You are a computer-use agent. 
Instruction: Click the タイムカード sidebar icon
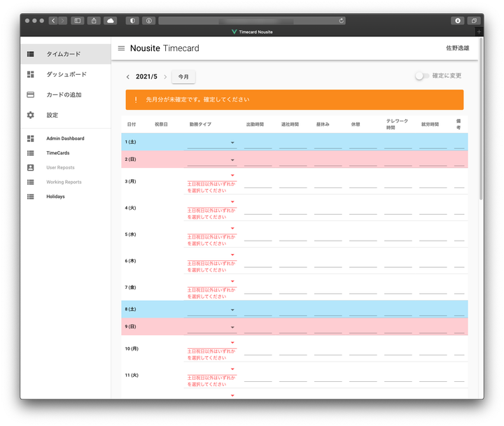[x=31, y=54]
